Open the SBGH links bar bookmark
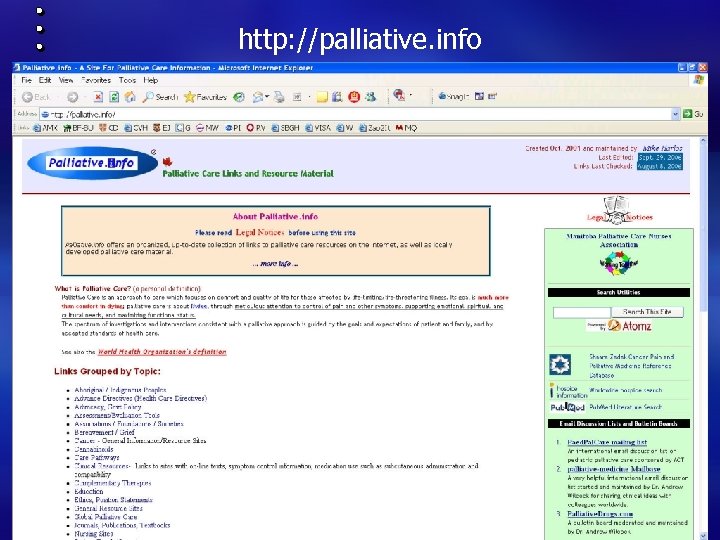720x540 pixels. coord(285,128)
